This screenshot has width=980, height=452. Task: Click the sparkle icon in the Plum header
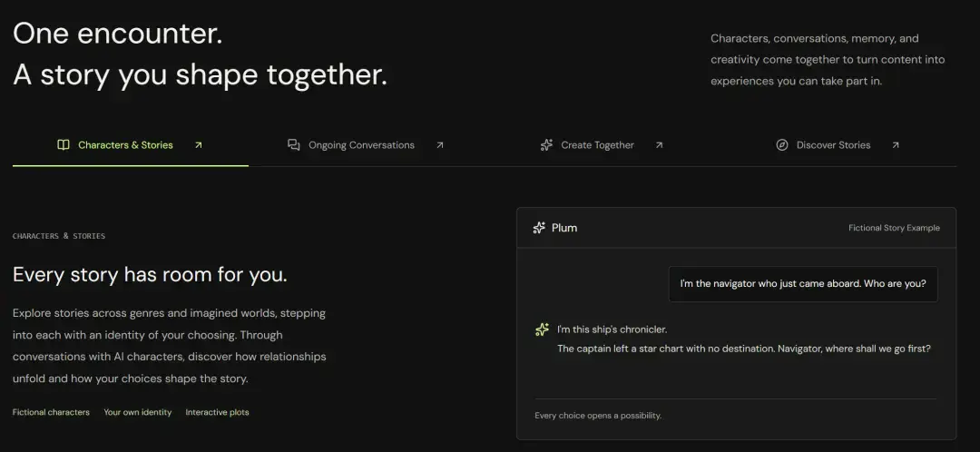click(539, 228)
